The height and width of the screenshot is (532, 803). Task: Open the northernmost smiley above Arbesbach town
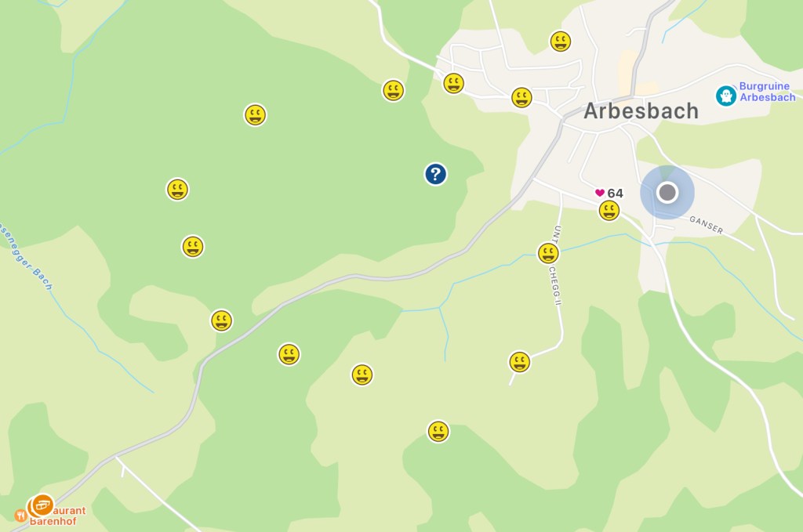tap(560, 42)
